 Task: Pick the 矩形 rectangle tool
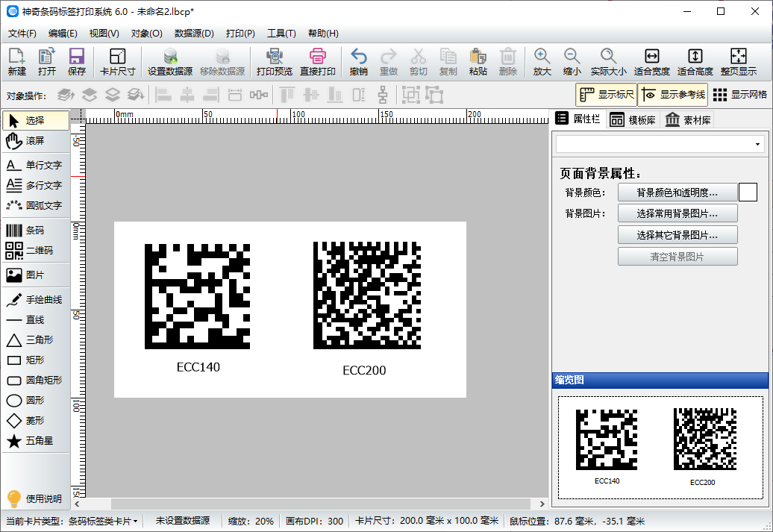pos(36,360)
